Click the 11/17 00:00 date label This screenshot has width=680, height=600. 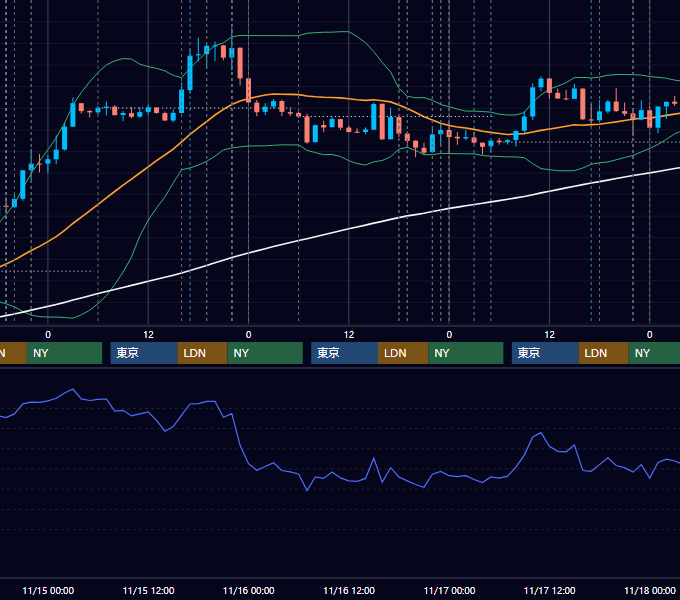pyautogui.click(x=449, y=590)
